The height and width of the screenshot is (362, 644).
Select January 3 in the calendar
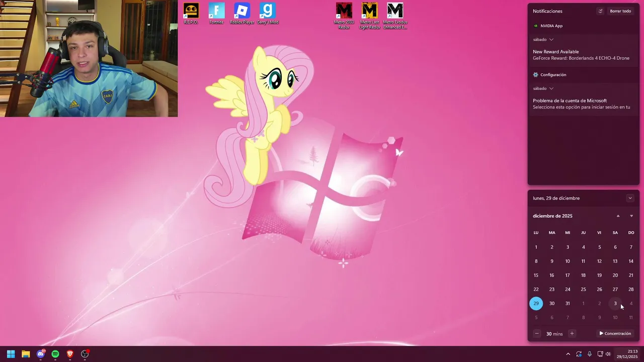pyautogui.click(x=615, y=303)
